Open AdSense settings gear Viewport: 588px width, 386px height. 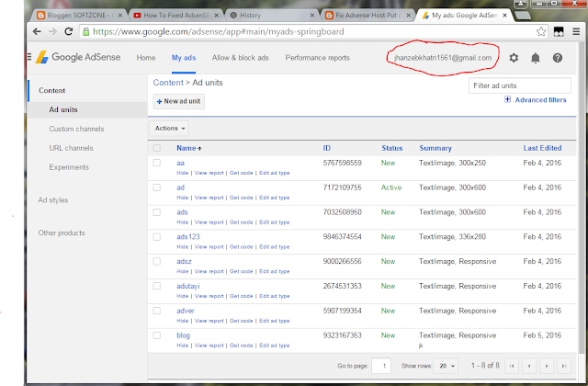pyautogui.click(x=514, y=58)
